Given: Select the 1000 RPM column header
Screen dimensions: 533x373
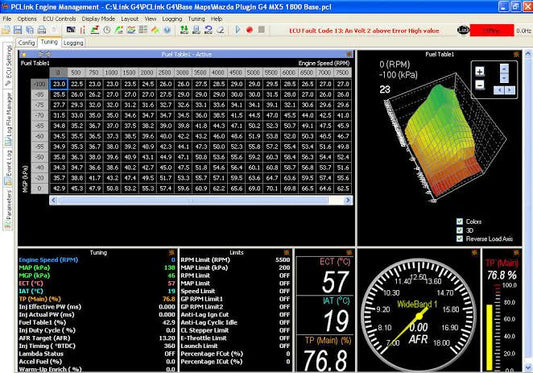Looking at the screenshot, I should coord(112,72).
